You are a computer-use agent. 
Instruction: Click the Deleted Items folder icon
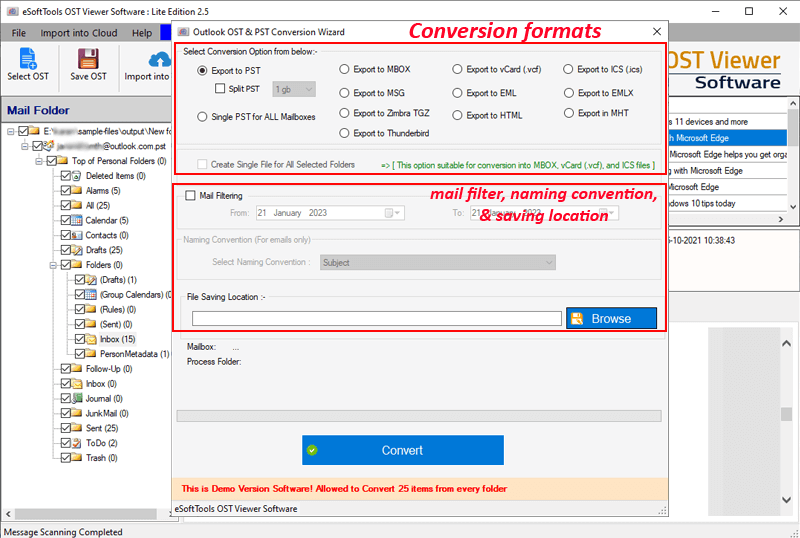tap(77, 176)
